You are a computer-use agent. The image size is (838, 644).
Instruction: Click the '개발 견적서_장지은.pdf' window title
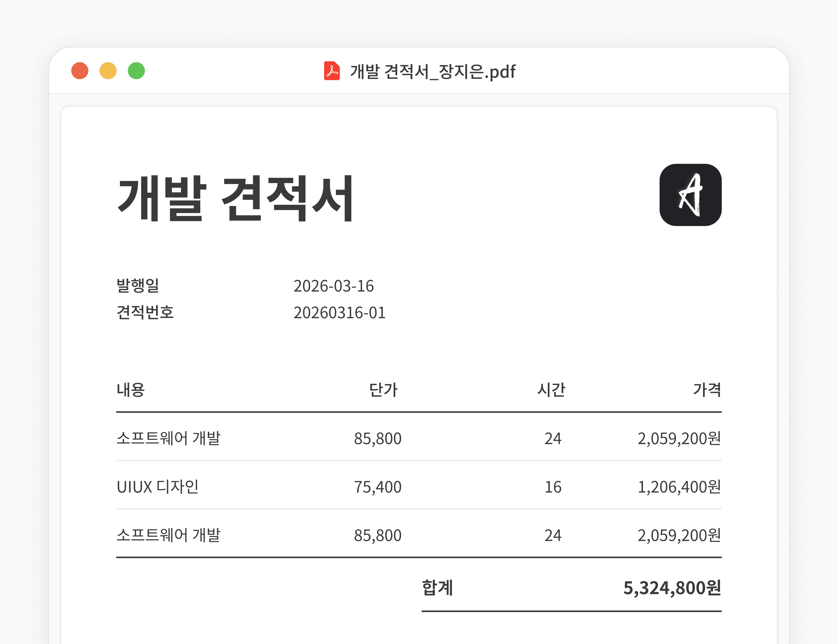pyautogui.click(x=432, y=72)
